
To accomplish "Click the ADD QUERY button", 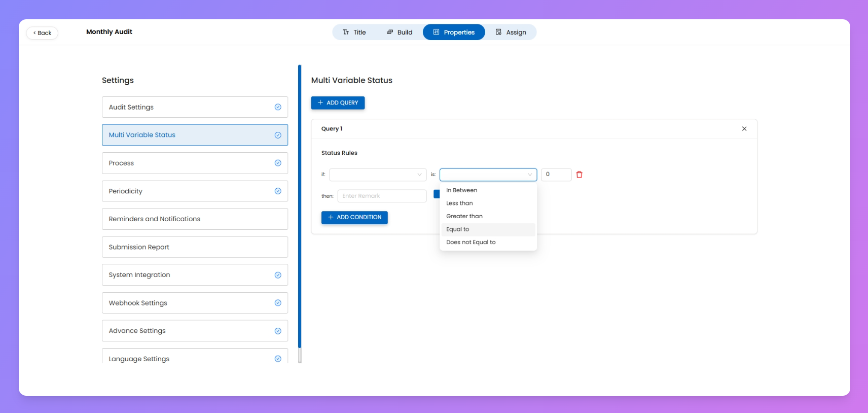I will click(x=338, y=102).
